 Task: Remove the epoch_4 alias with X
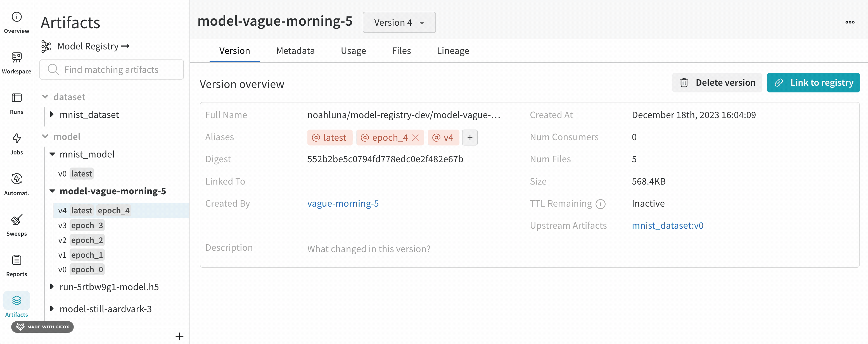pos(416,137)
